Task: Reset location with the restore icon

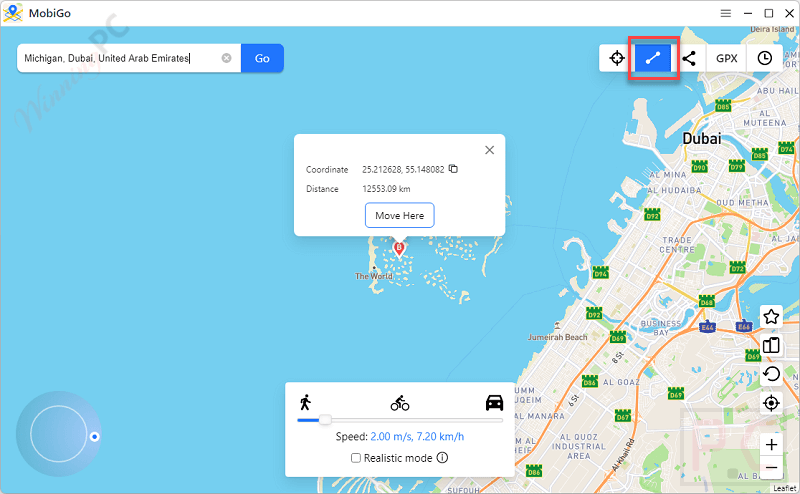Action: pos(771,374)
